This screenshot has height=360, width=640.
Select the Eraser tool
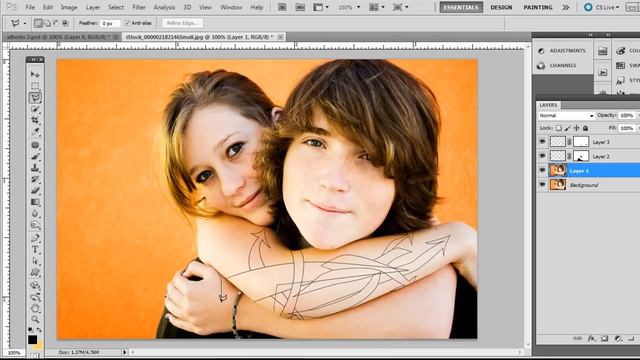point(35,191)
